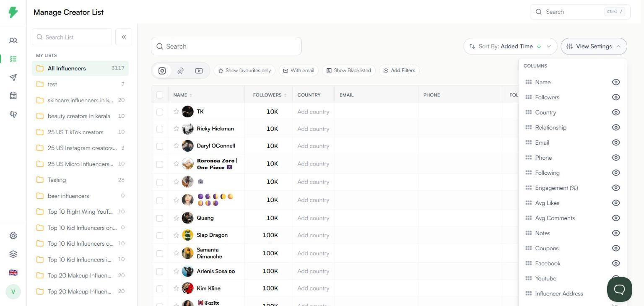644x306 pixels.
Task: Open the settings gear icon in sidebar
Action: point(13,236)
